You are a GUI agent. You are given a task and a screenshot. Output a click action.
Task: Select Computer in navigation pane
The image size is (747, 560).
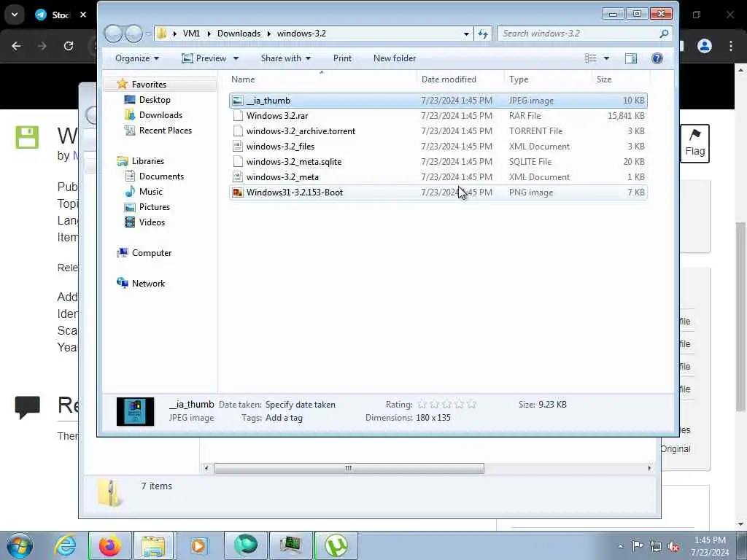coord(152,253)
